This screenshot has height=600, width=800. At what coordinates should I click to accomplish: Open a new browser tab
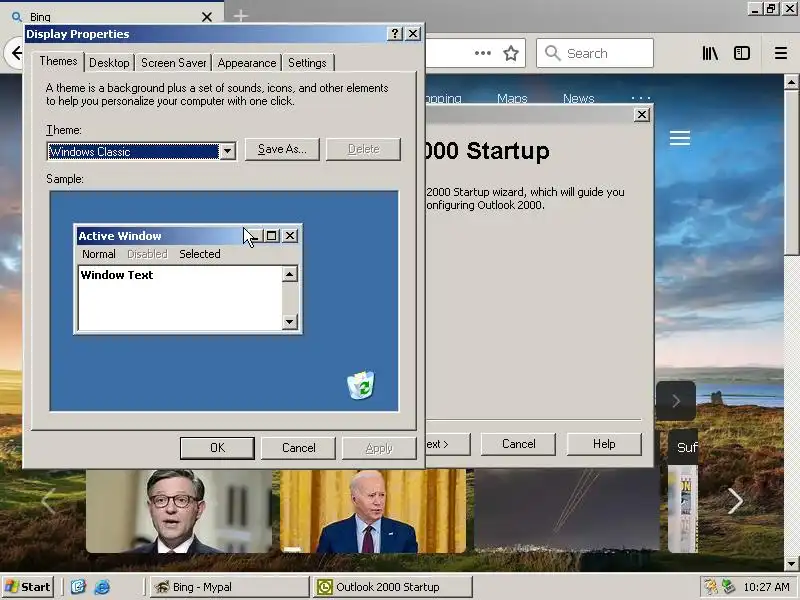click(241, 16)
